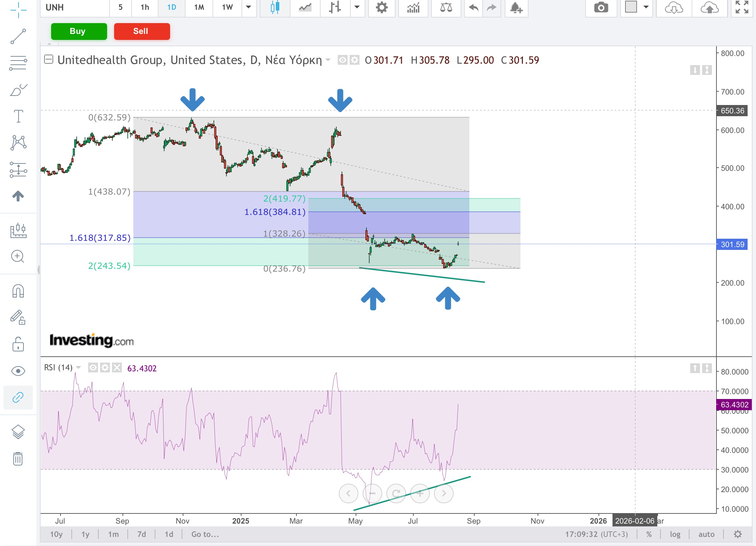Select the up arrow marker tool
The image size is (756, 546).
(18, 196)
